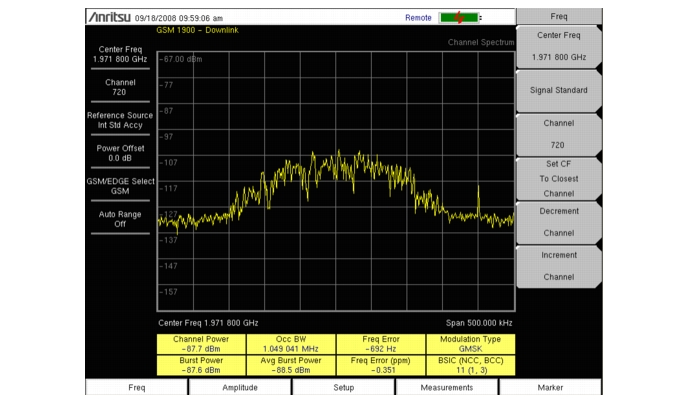Click the Remote status label

tap(418, 18)
